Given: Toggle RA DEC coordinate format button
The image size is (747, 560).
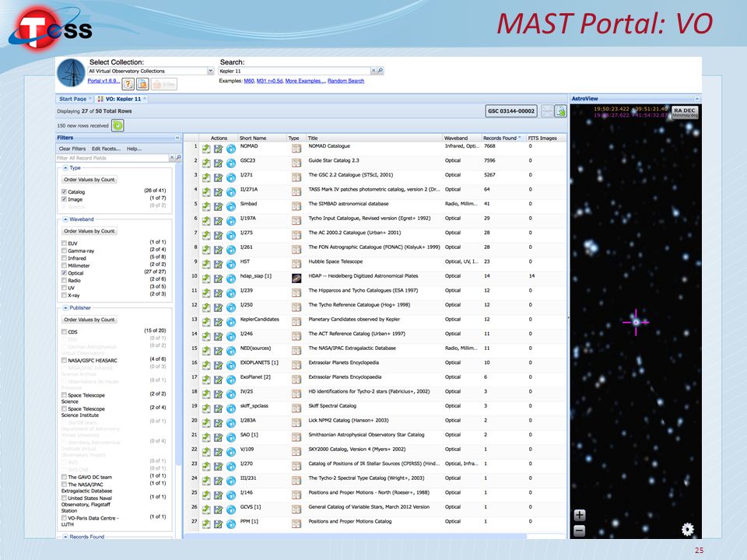Looking at the screenshot, I should [685, 112].
